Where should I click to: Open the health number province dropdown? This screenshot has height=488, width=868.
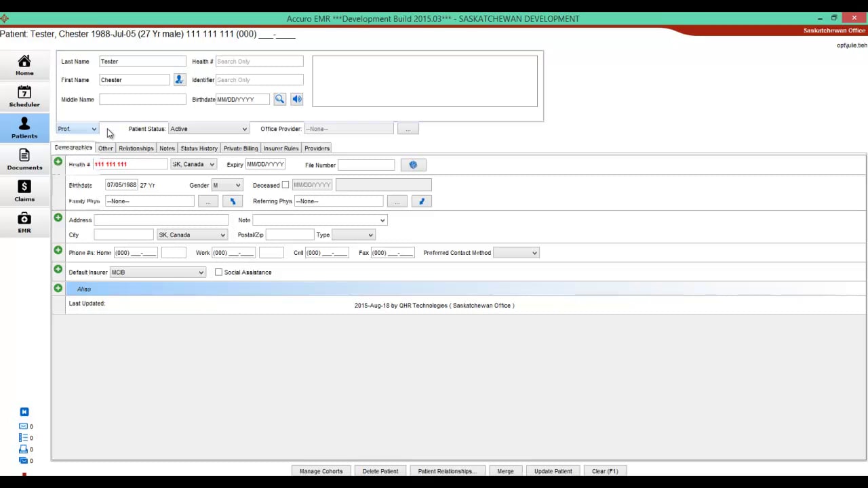point(193,165)
